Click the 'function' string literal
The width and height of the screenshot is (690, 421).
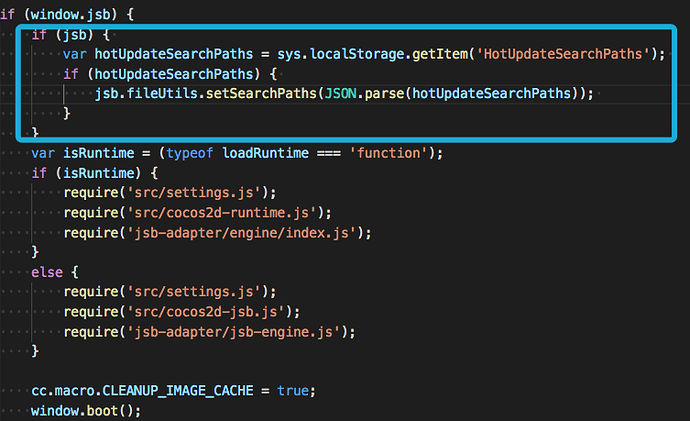coord(394,153)
